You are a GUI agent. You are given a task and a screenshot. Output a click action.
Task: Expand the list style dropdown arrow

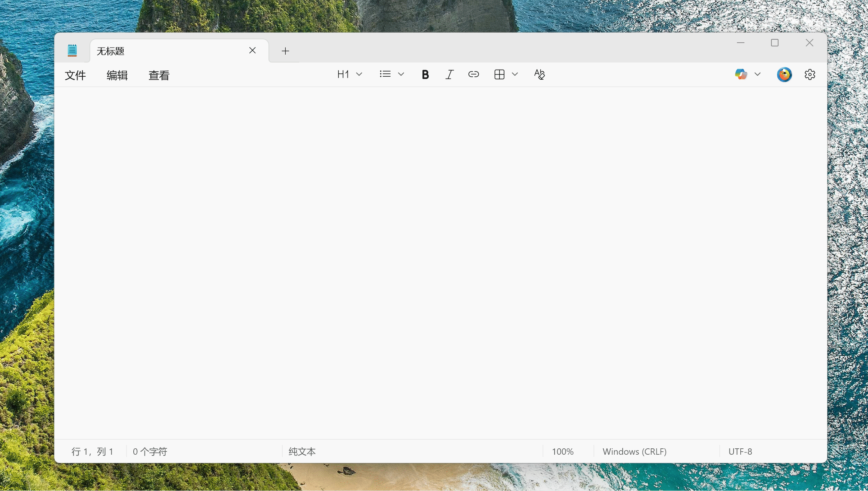click(401, 74)
